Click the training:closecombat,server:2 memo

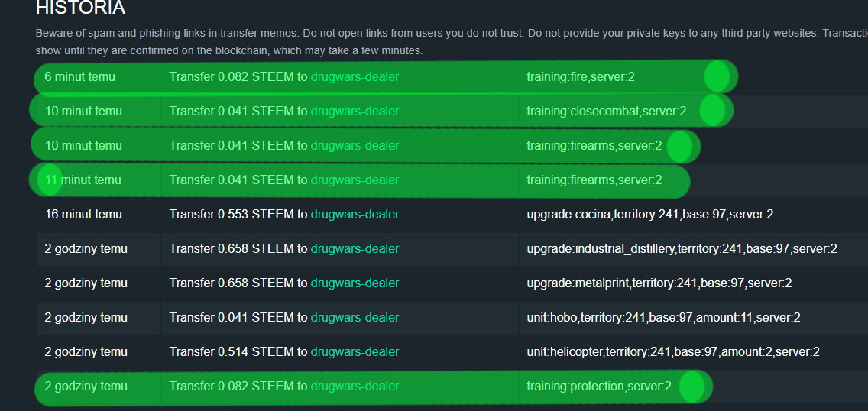click(x=606, y=112)
